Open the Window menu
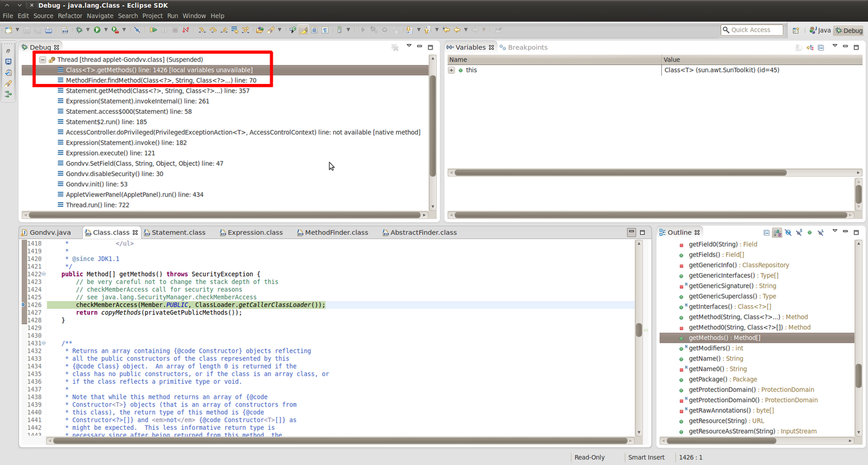This screenshot has height=465, width=868. pos(194,16)
